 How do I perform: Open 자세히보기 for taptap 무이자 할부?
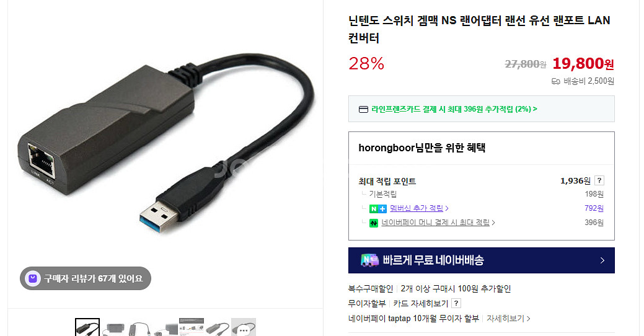(x=508, y=319)
